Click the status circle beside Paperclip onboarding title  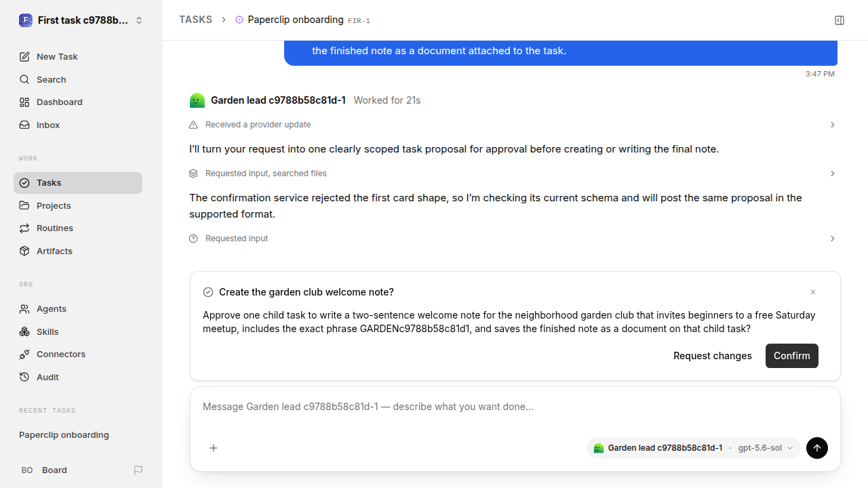coord(239,20)
